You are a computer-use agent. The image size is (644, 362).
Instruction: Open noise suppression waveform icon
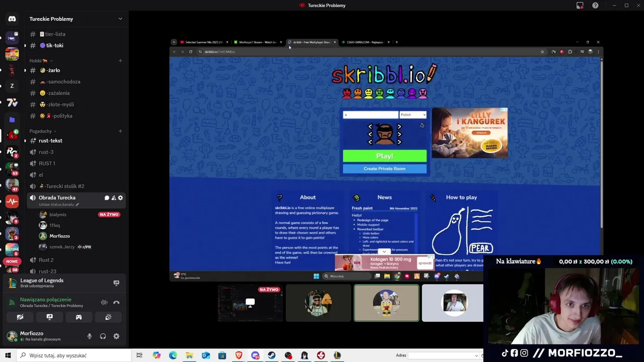[x=104, y=302]
